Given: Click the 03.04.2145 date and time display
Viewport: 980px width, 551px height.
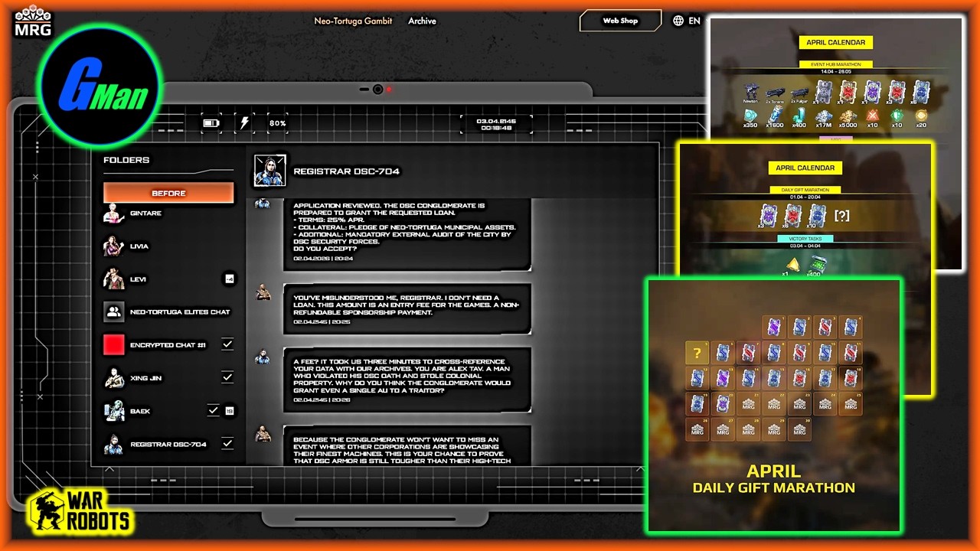Looking at the screenshot, I should tap(496, 124).
